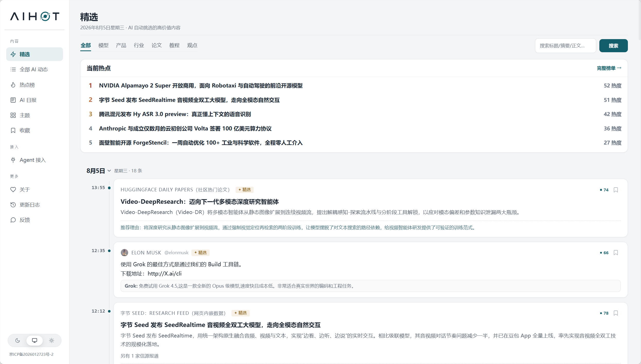The image size is (641, 364).
Task: Open hot topic Anthropic Volta 算力协议
Action: tap(185, 129)
